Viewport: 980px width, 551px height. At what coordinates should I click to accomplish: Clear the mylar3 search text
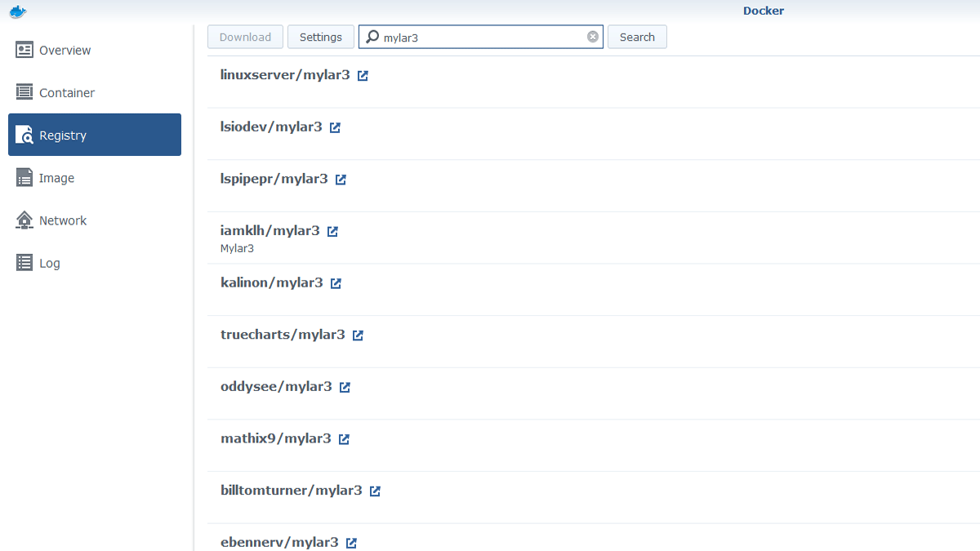593,37
